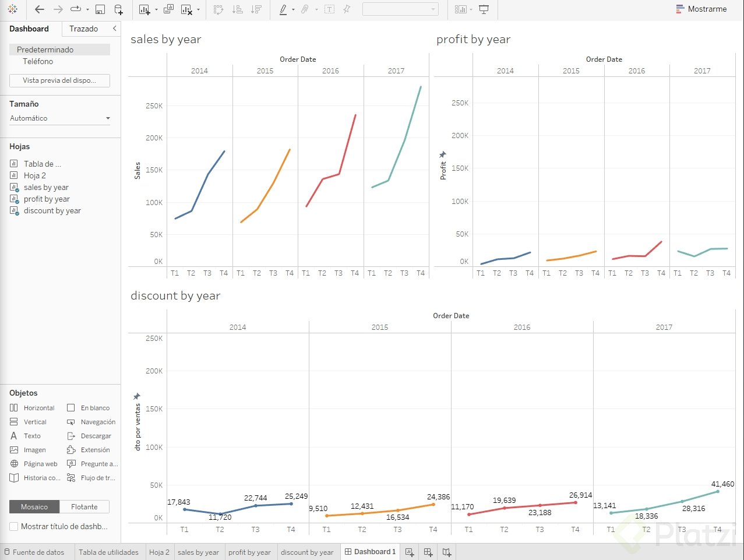Collapse the left side pane
744x560 pixels.
point(114,28)
